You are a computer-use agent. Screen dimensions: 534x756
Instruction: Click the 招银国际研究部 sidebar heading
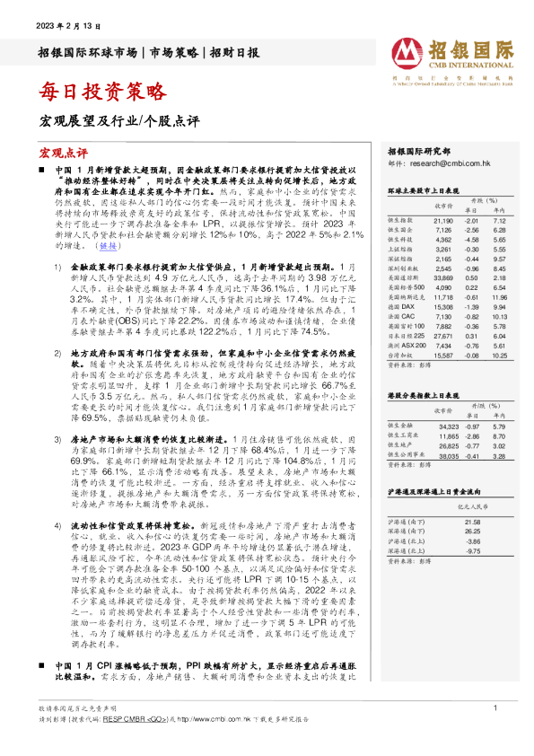point(419,152)
